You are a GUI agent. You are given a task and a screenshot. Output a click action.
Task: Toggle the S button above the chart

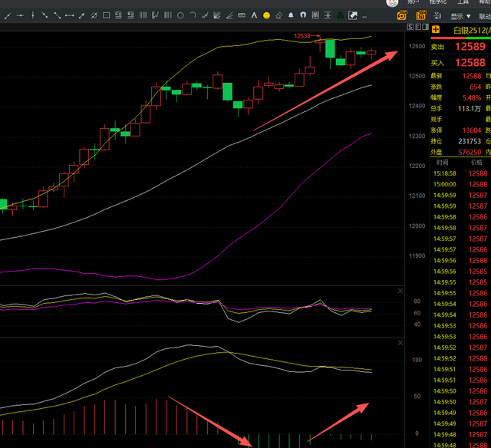click(410, 27)
